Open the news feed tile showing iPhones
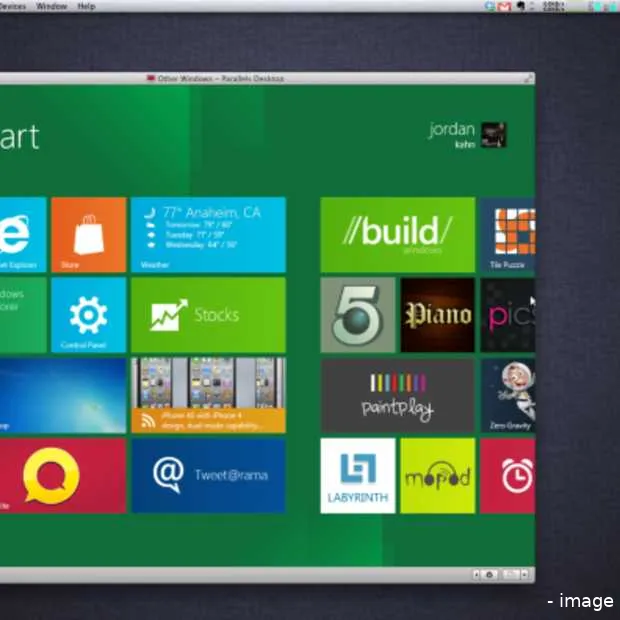This screenshot has width=620, height=620. point(208,395)
